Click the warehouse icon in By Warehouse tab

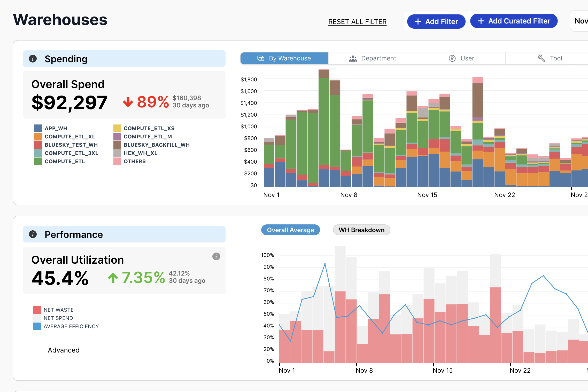(261, 58)
